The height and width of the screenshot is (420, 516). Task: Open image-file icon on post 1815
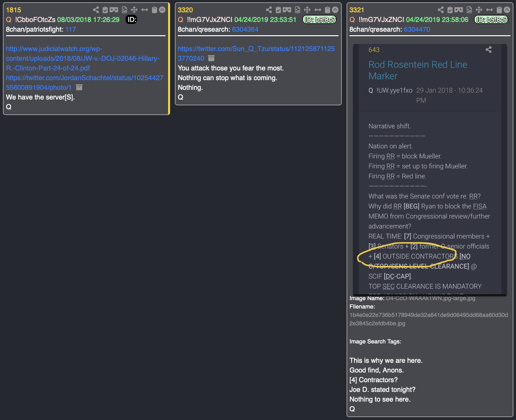pos(124,10)
